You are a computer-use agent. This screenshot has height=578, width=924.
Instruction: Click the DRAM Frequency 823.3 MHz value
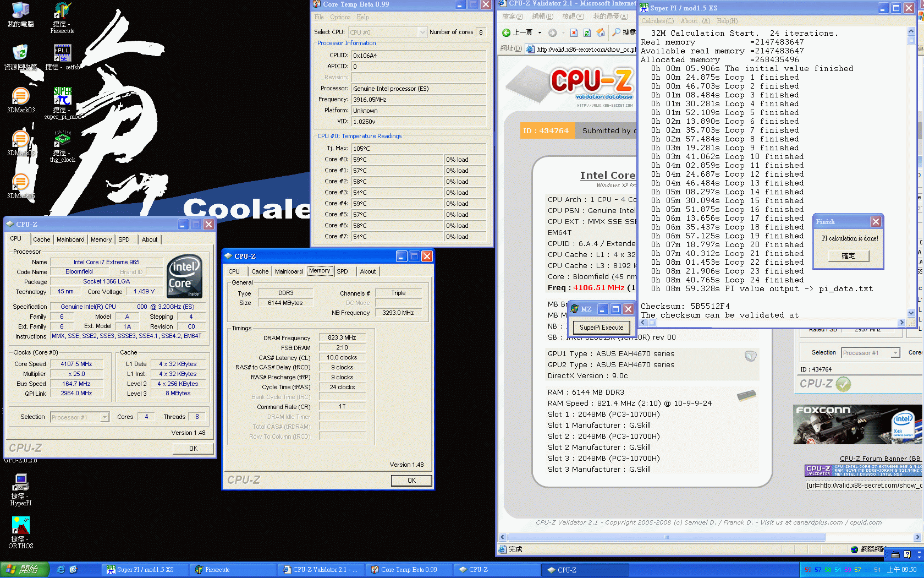342,337
